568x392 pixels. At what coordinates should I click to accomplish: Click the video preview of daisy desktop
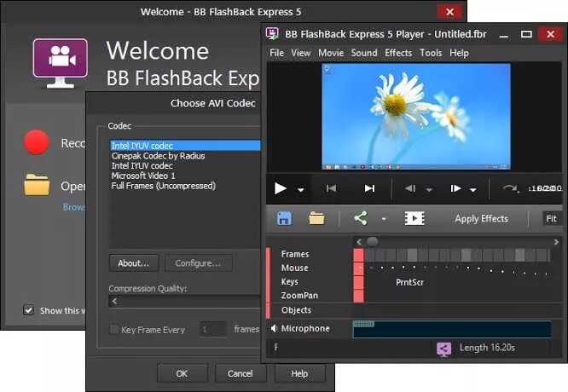click(416, 116)
